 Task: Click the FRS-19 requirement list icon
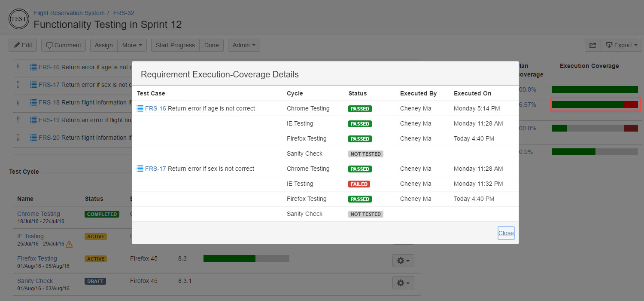tap(33, 120)
